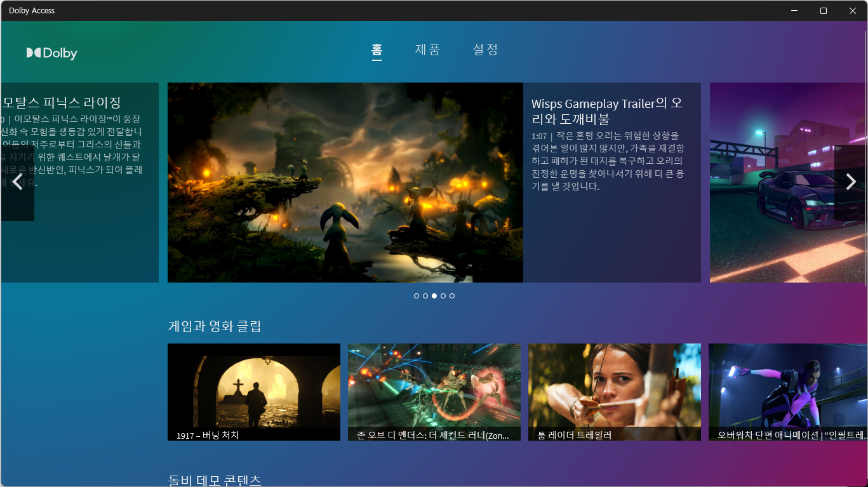Screen dimensions: 868x487
Task: Click the 모탈스 피닉스 라이징 slide title
Action: [61, 102]
